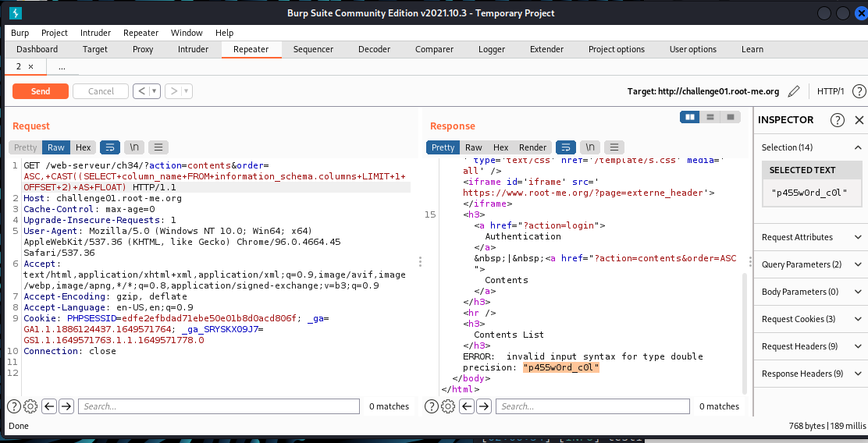
Task: Open history dropdown beside back arrow
Action: pos(155,91)
